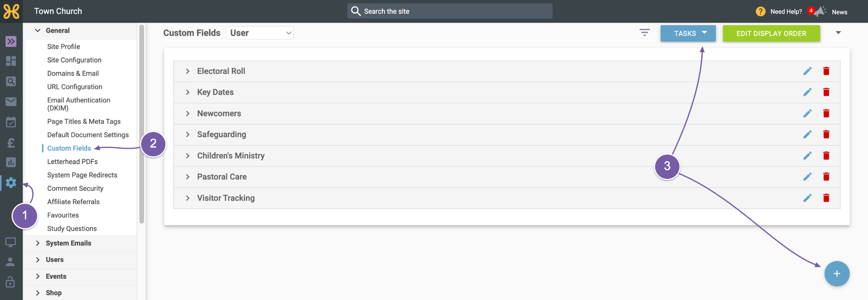The width and height of the screenshot is (868, 300).
Task: Open Default Document Settings
Action: coord(88,135)
